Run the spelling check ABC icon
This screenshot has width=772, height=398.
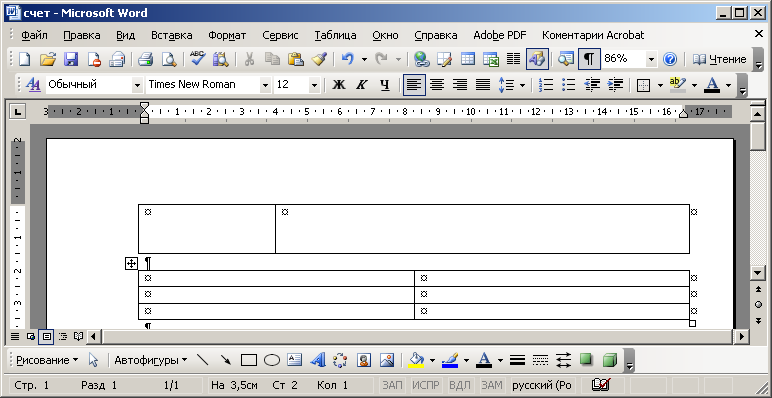point(198,60)
